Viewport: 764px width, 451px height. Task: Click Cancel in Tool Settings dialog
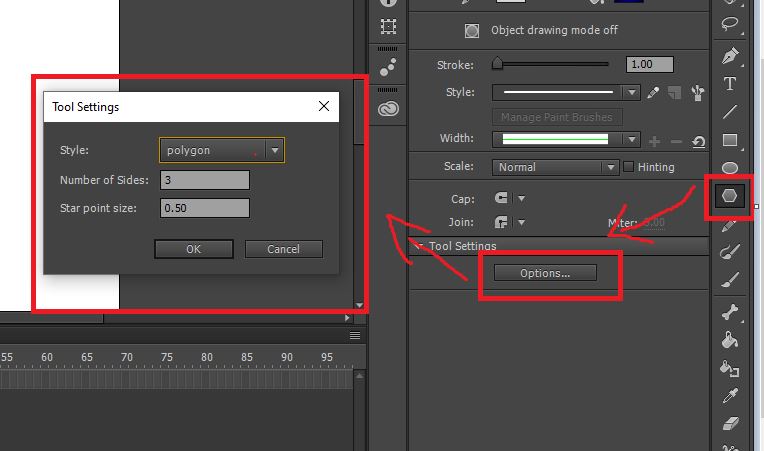coord(283,249)
